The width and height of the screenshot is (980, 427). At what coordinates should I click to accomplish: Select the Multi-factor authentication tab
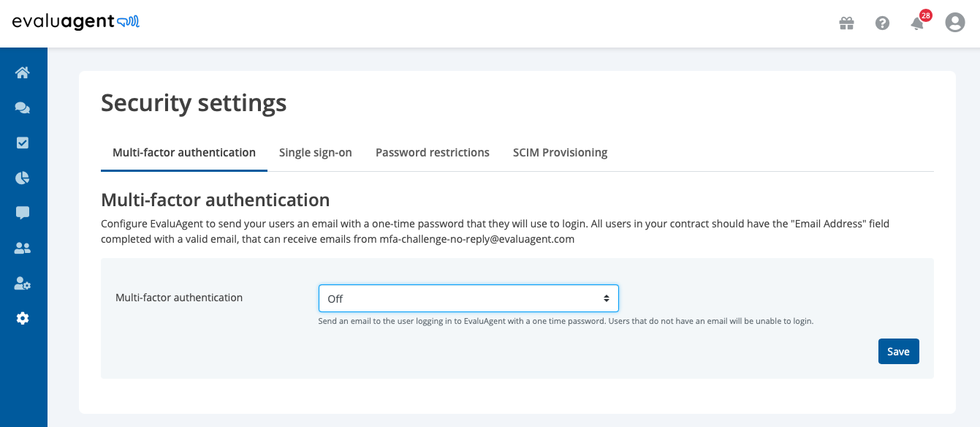(x=184, y=153)
